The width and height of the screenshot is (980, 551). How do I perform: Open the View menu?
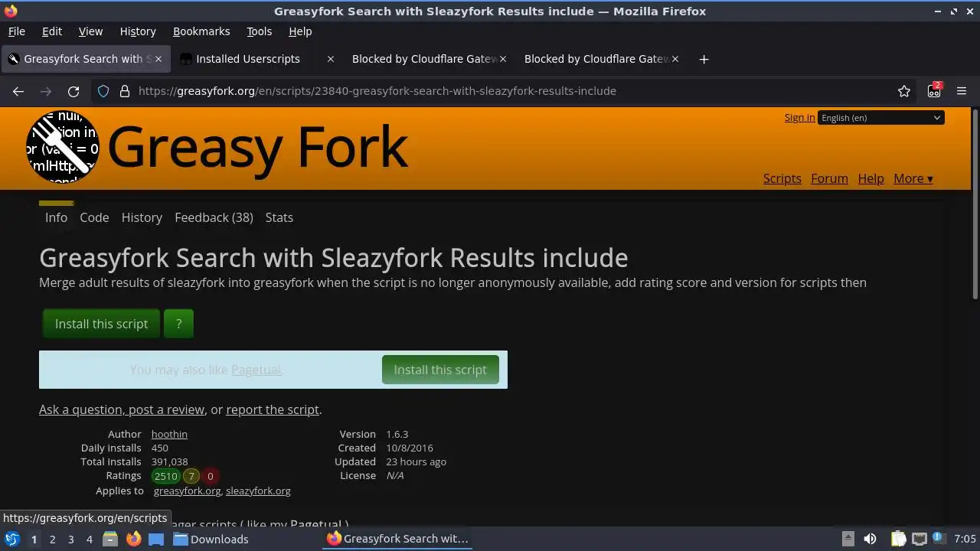pyautogui.click(x=90, y=31)
